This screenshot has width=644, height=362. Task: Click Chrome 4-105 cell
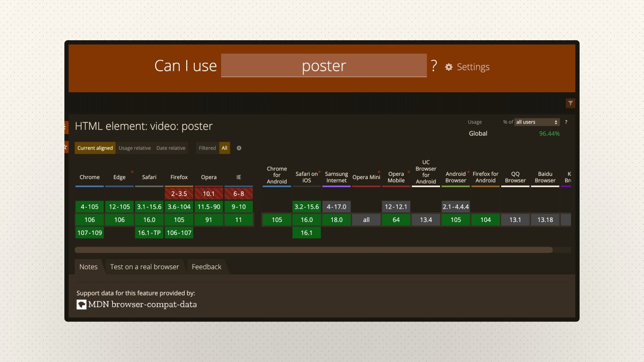click(x=90, y=206)
